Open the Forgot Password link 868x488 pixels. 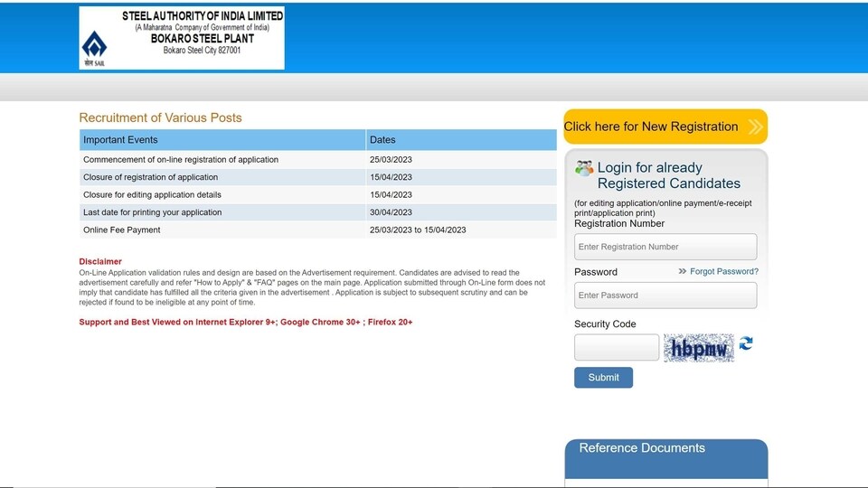click(724, 271)
